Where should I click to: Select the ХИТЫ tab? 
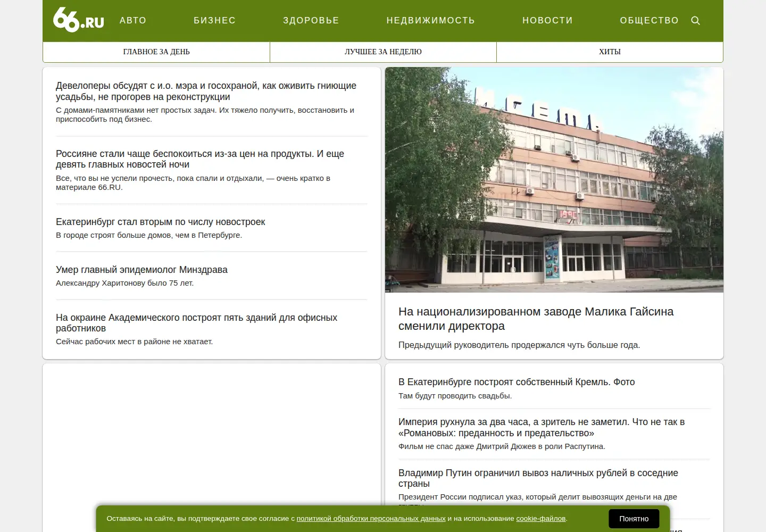pyautogui.click(x=610, y=52)
